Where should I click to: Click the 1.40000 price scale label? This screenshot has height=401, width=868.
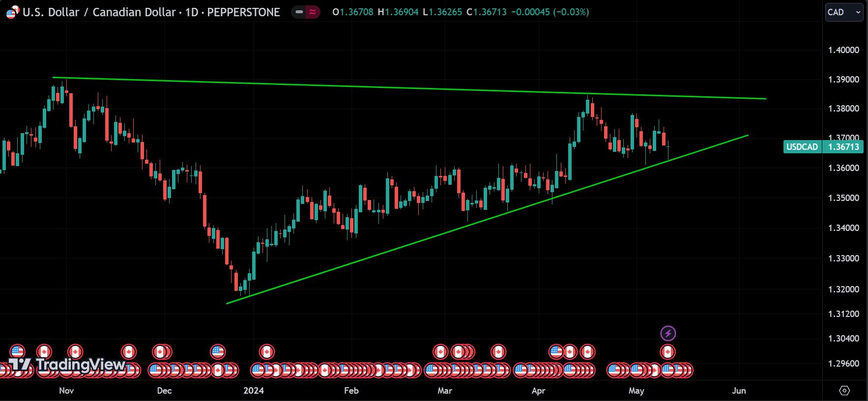coord(843,50)
